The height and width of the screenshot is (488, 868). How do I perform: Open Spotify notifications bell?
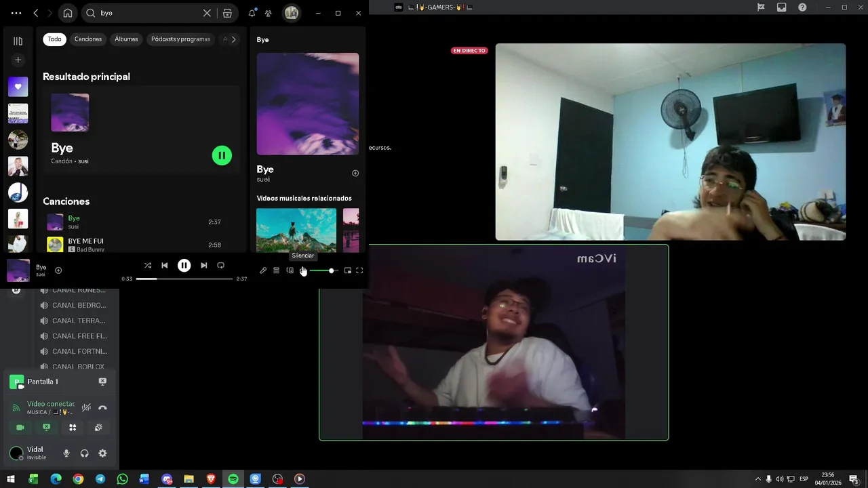(x=252, y=13)
